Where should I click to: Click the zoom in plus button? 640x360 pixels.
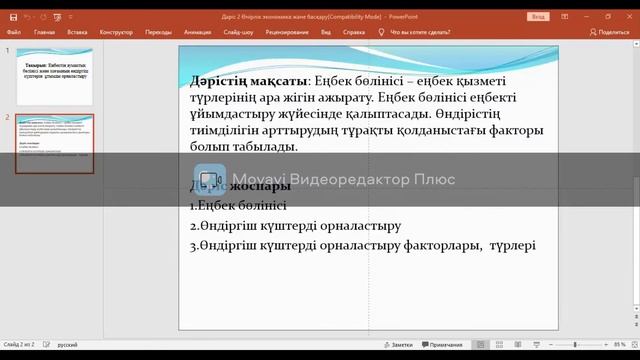click(x=606, y=345)
